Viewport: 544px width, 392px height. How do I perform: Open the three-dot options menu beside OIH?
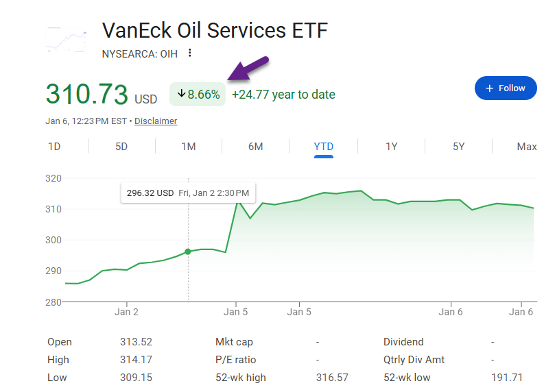[x=190, y=53]
